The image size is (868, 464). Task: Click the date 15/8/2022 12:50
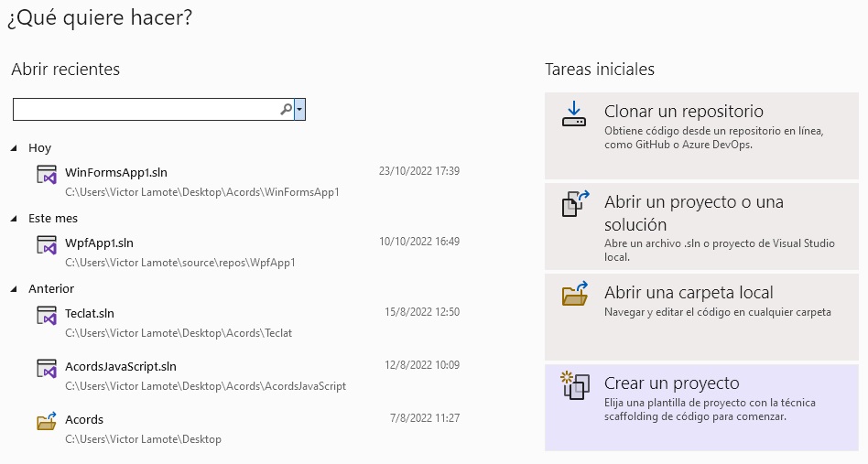click(422, 312)
